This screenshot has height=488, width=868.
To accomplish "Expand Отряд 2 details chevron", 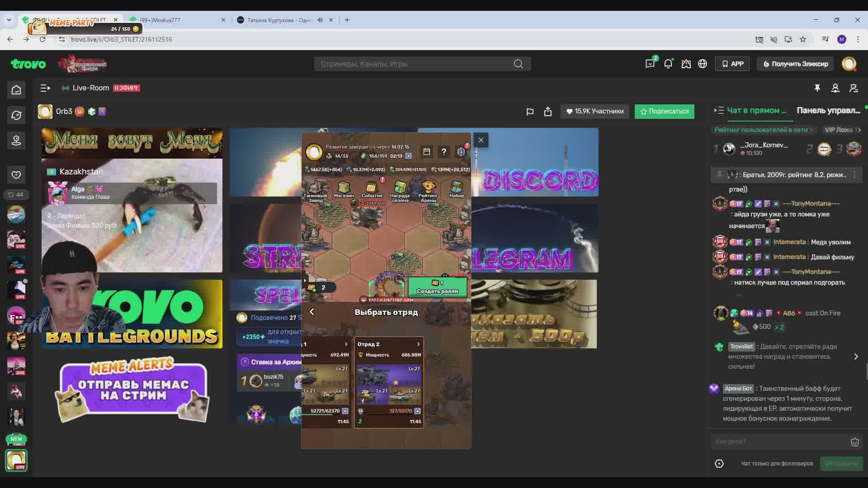I will (x=418, y=344).
